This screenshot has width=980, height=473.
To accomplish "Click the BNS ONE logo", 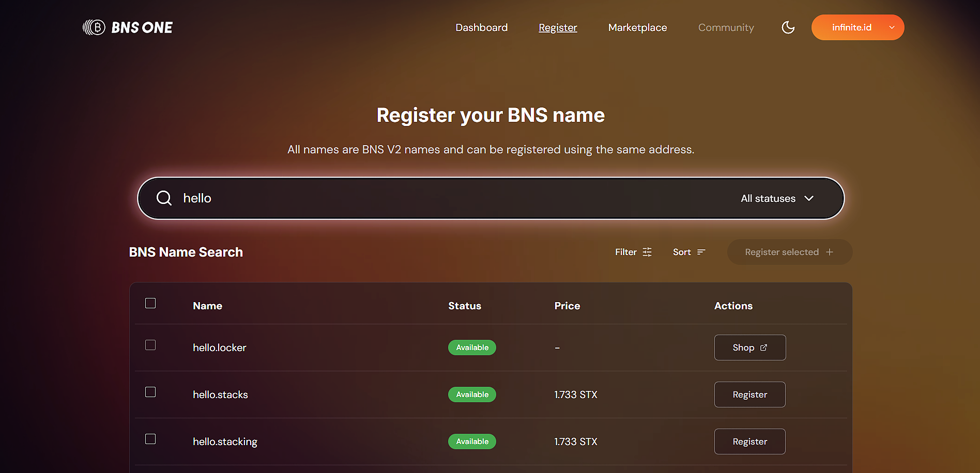I will [128, 27].
